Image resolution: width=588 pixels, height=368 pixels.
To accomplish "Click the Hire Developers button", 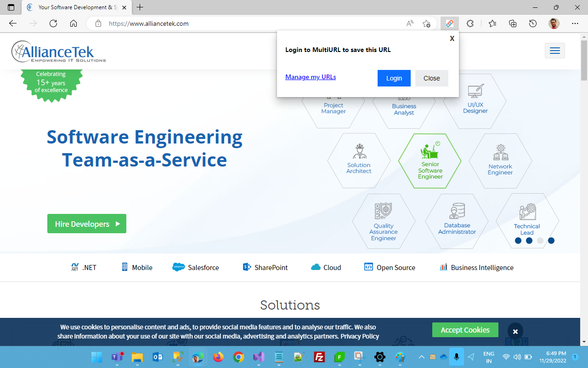I will [86, 224].
